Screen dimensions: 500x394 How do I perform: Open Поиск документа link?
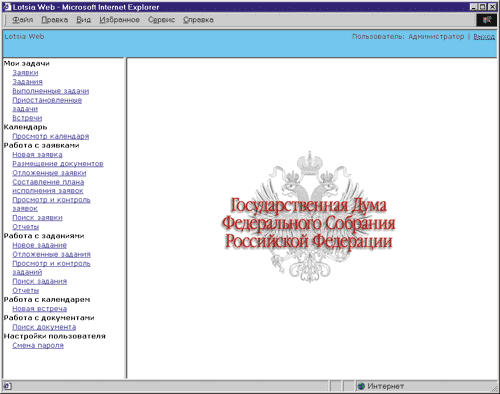click(x=44, y=327)
